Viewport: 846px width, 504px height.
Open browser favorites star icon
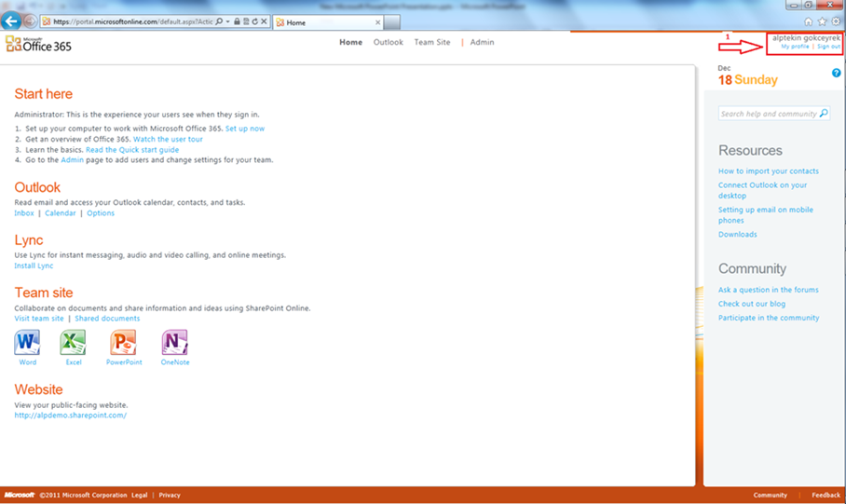click(x=822, y=21)
